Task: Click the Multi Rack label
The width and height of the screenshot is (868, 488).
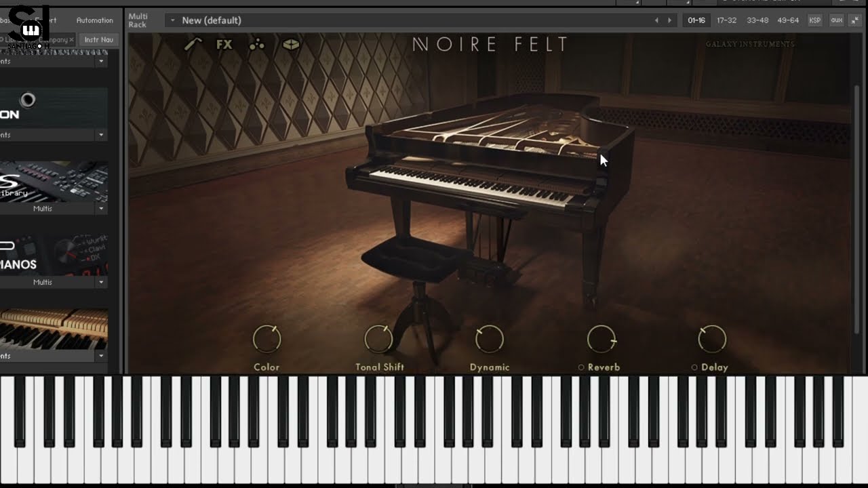Action: point(138,20)
